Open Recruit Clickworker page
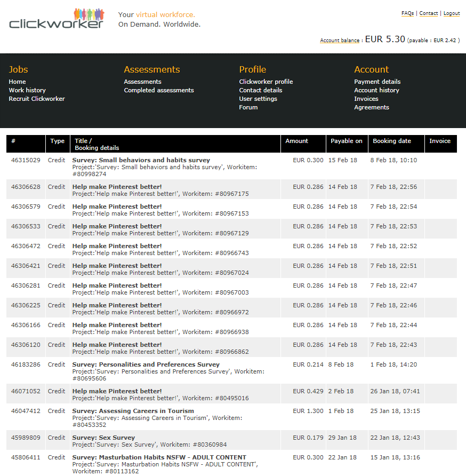The height and width of the screenshot is (476, 466). [37, 99]
